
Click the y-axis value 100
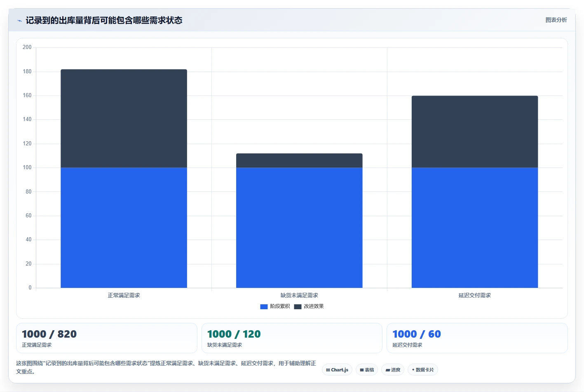27,168
